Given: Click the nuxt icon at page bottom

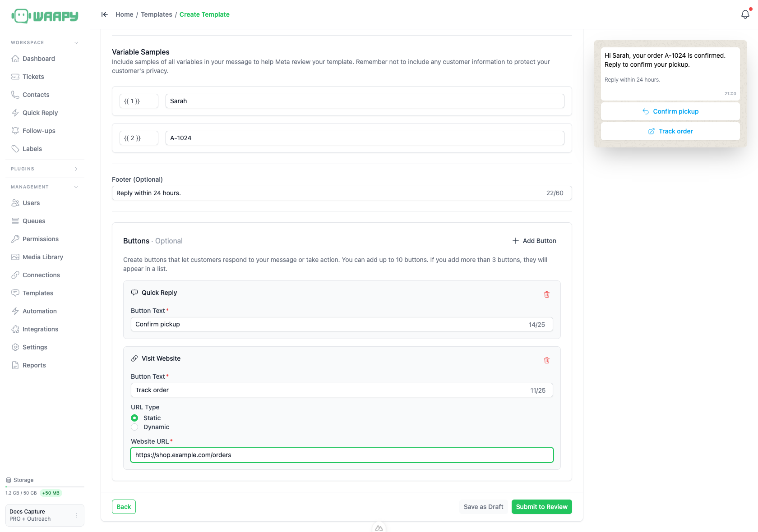Looking at the screenshot, I should [379, 527].
